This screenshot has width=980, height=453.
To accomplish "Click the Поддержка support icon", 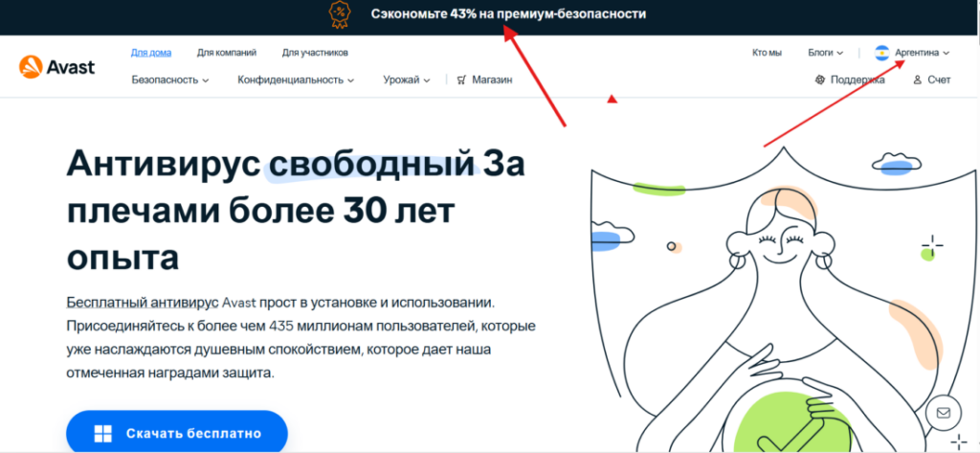I will click(820, 79).
